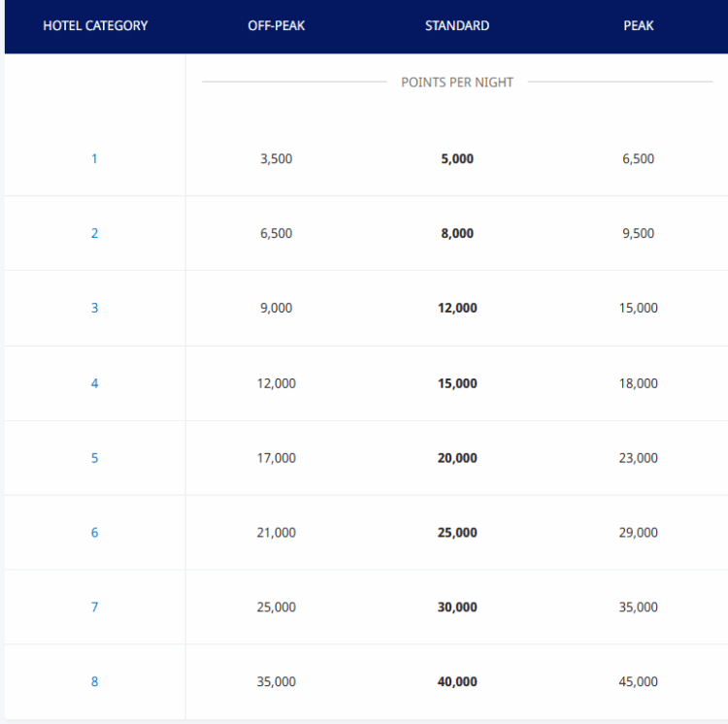
Task: Click the OFF-PEAK column header
Action: tap(277, 25)
